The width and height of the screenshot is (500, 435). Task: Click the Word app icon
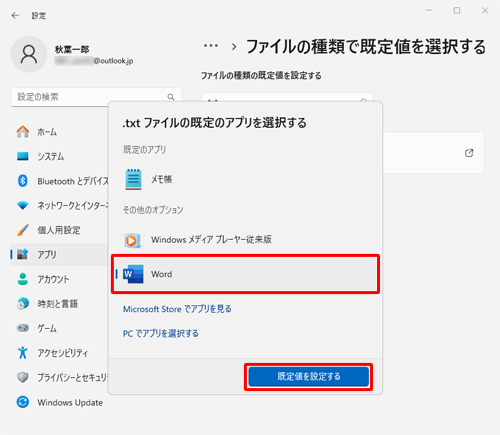click(x=133, y=274)
